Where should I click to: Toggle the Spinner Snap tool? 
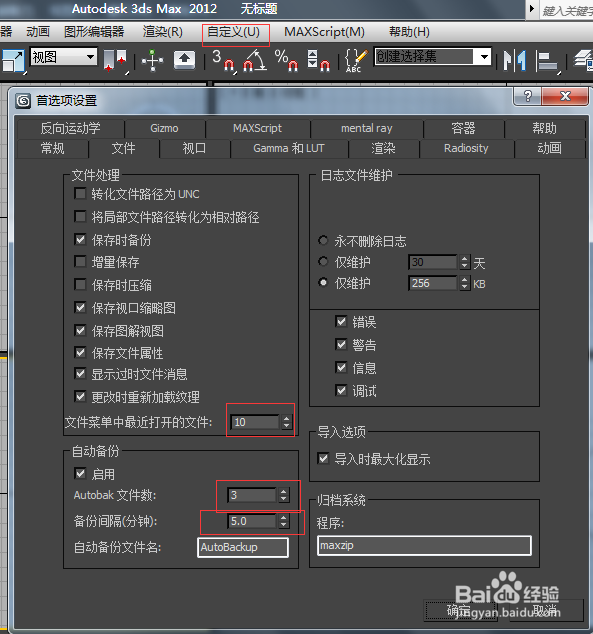pyautogui.click(x=319, y=60)
